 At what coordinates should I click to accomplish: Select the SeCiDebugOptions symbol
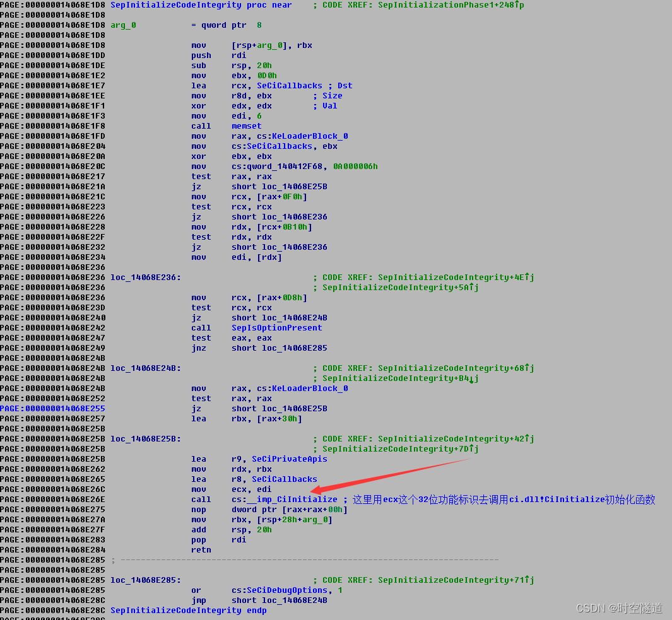(x=286, y=590)
